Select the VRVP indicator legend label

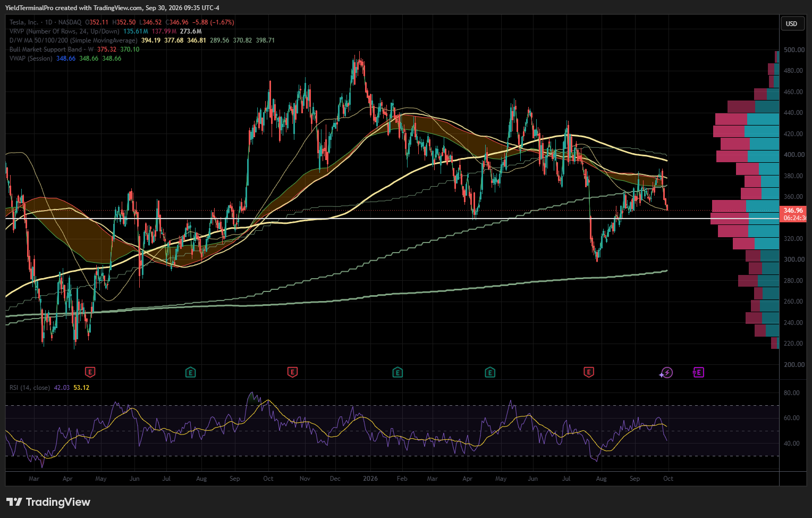coord(64,31)
